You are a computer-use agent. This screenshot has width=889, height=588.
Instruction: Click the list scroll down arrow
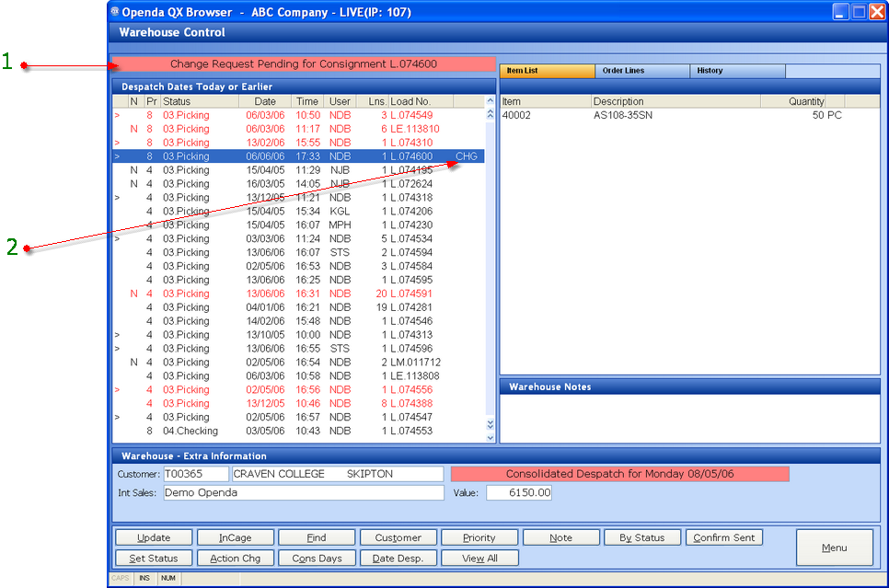[x=491, y=437]
